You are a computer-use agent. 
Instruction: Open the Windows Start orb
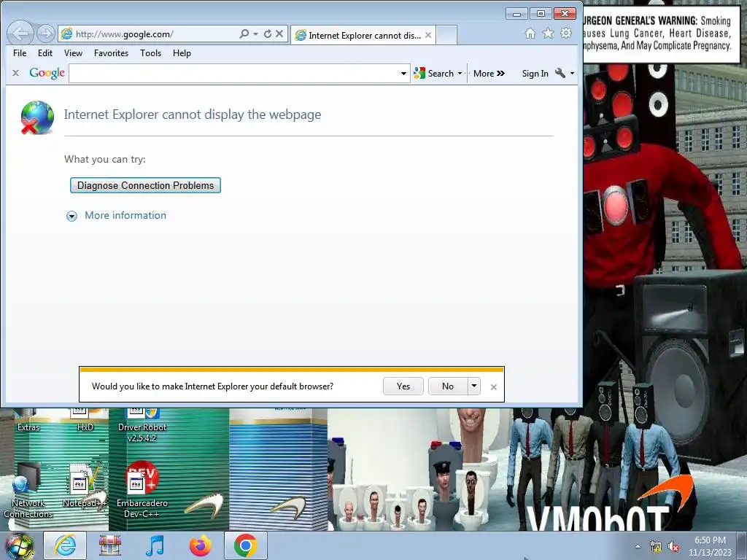tap(20, 546)
